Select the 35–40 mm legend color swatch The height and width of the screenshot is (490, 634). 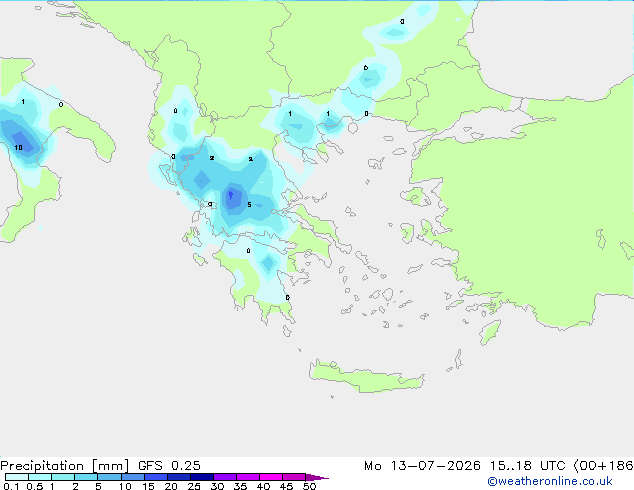tap(247, 477)
